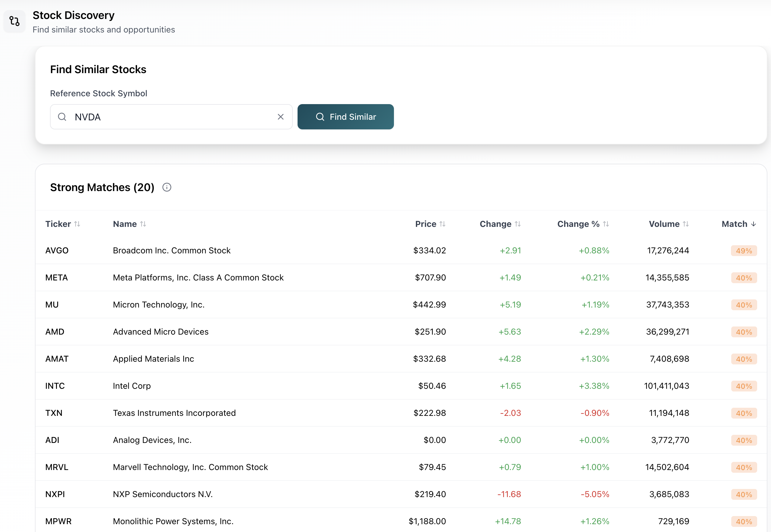Sort table by Ticker column arrows
The image size is (771, 532).
tap(77, 224)
